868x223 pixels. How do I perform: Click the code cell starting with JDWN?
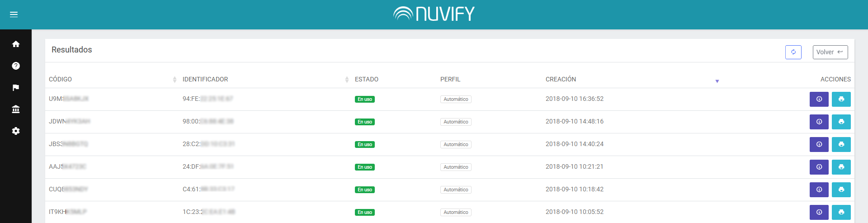coord(70,121)
